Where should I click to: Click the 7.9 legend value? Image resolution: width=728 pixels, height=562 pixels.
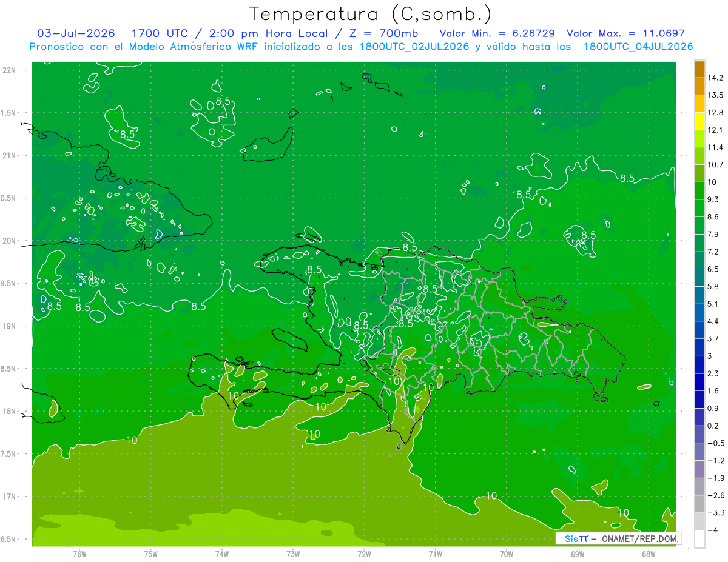point(713,235)
